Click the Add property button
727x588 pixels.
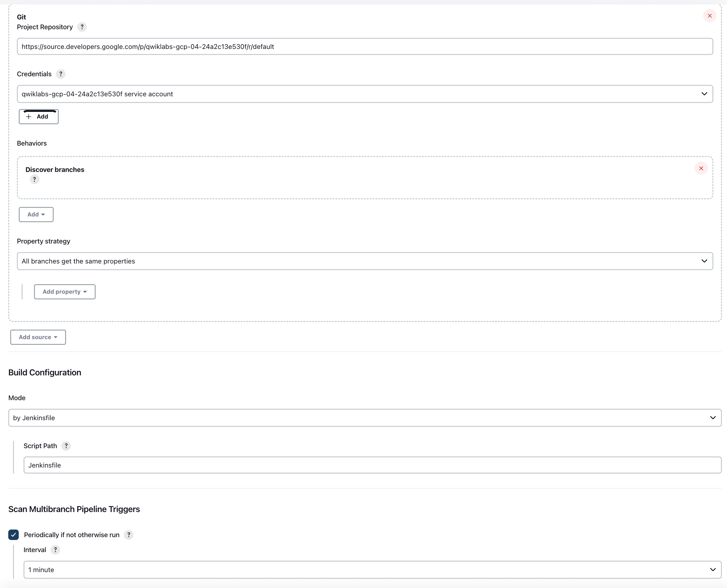[x=64, y=292]
